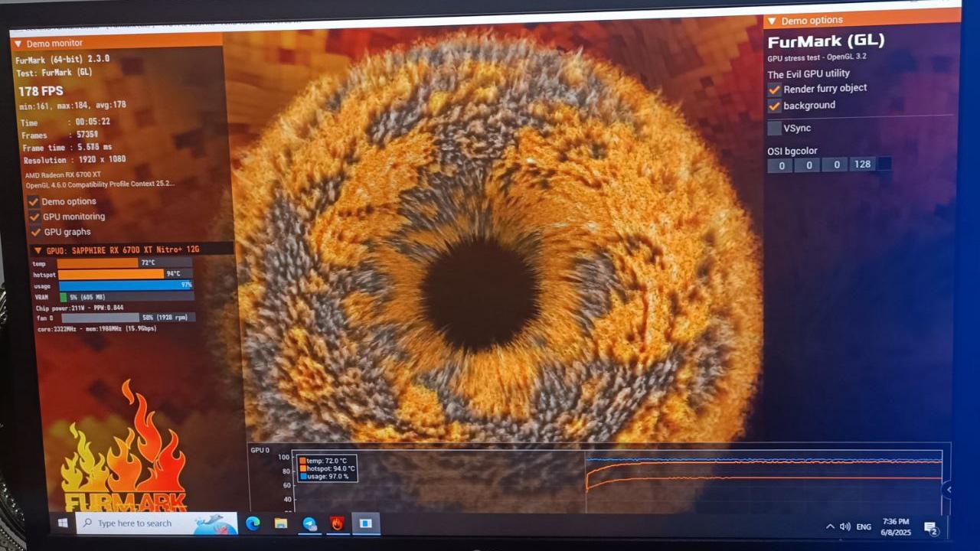Open Telegram from the taskbar
Screen dimensions: 980x551
309,523
